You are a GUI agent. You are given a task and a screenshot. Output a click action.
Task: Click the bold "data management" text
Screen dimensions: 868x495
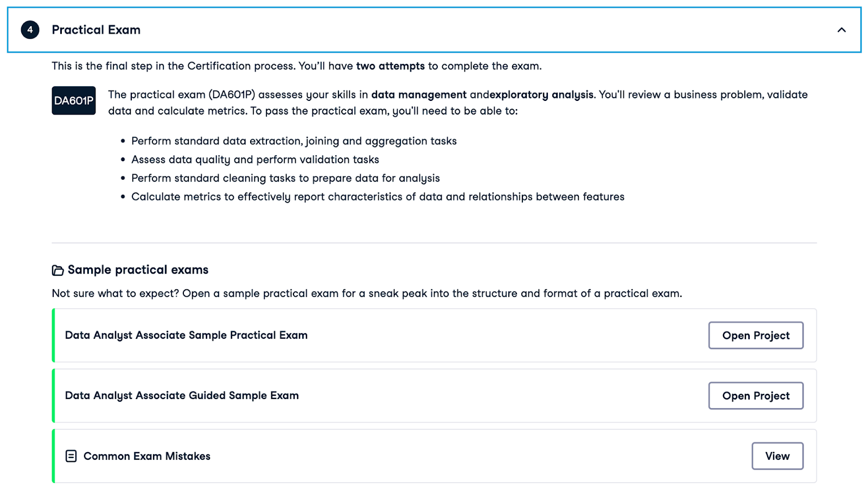pos(418,94)
